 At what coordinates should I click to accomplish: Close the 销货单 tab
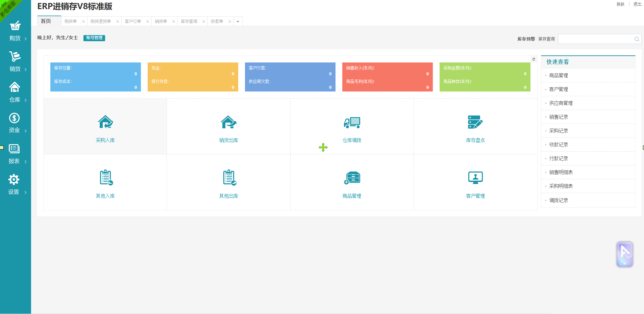pyautogui.click(x=174, y=21)
